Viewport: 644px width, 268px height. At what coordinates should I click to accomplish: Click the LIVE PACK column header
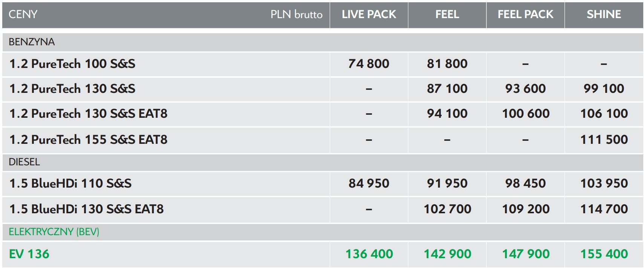tap(369, 14)
